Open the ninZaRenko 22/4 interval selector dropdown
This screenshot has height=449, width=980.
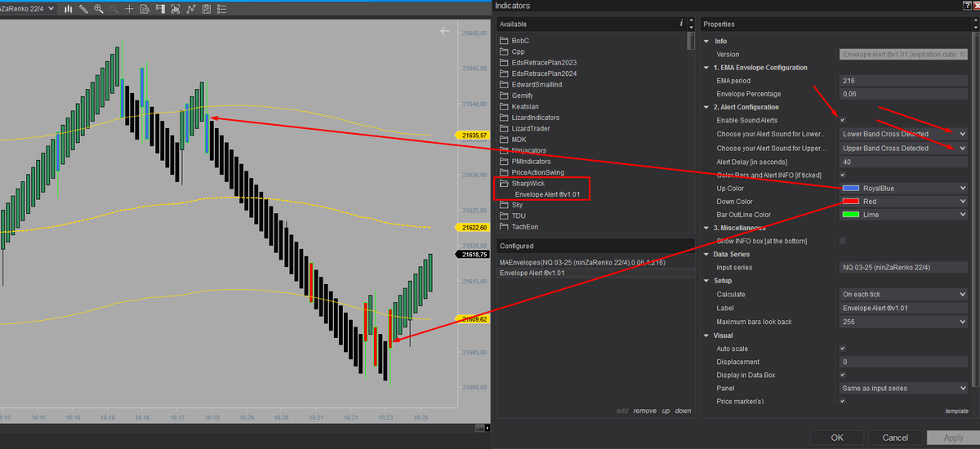28,8
